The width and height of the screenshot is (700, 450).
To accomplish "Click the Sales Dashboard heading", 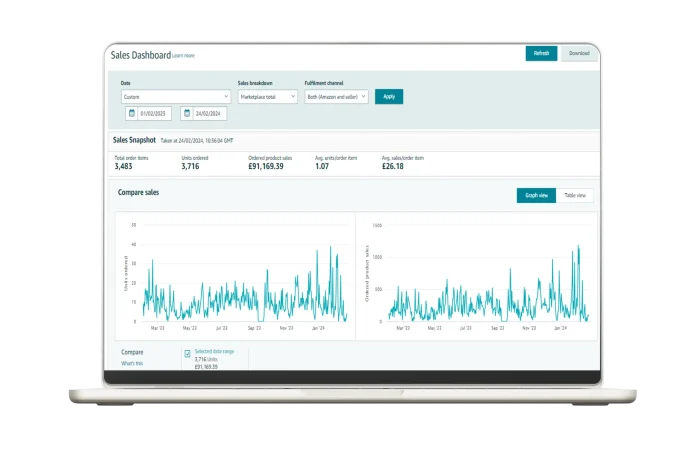I will 140,55.
